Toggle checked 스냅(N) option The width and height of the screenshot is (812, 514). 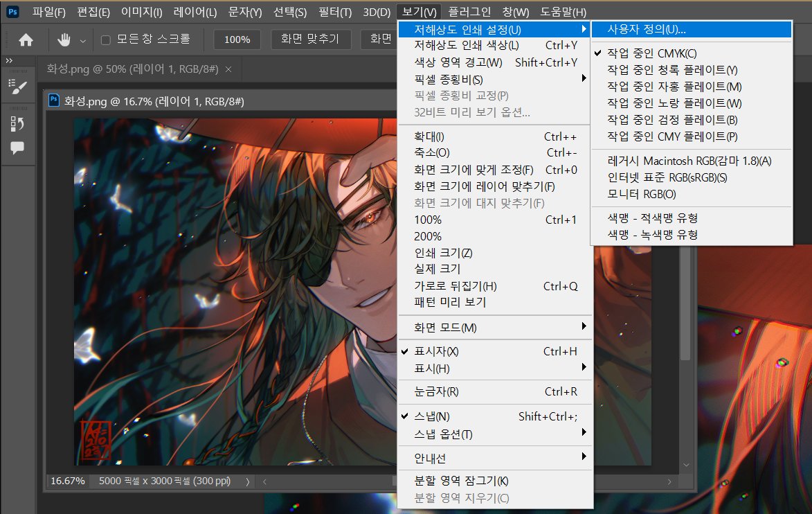494,416
